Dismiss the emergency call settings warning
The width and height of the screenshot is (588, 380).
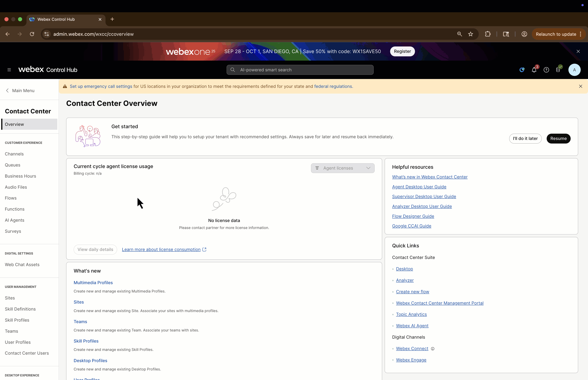(580, 86)
